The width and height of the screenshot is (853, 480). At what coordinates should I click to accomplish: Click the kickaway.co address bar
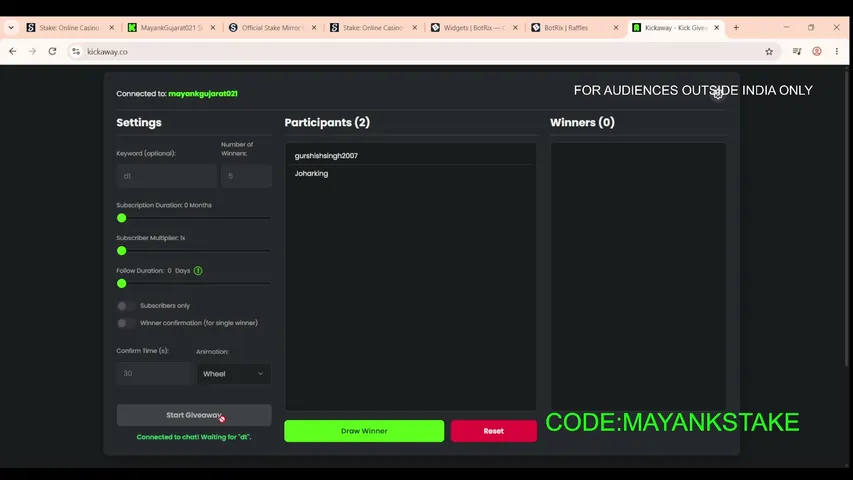[x=422, y=52]
